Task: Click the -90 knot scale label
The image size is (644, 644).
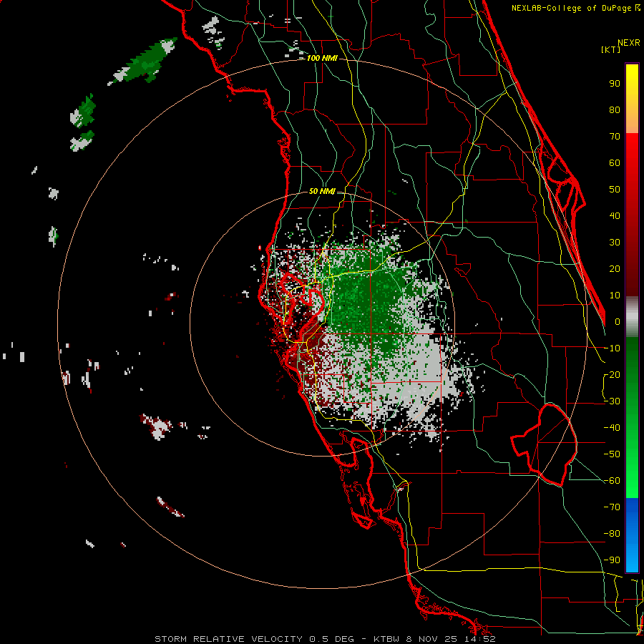Action: pos(612,560)
